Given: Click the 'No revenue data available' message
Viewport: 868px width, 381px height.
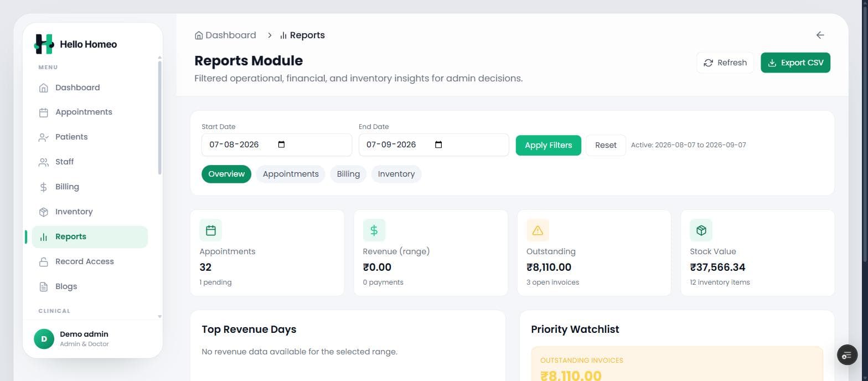Looking at the screenshot, I should [x=299, y=352].
